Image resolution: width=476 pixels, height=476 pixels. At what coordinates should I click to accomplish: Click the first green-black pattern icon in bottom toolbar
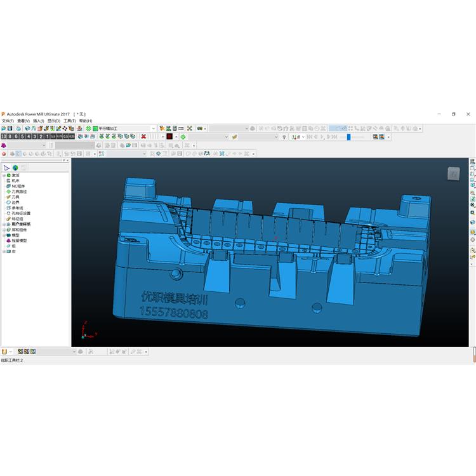tap(20, 352)
